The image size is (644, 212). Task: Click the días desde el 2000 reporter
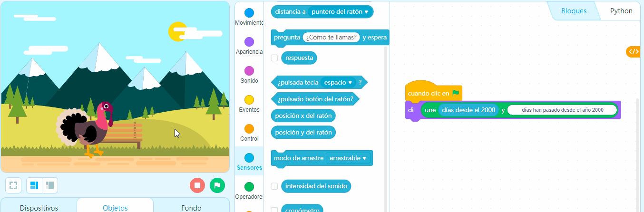point(468,110)
